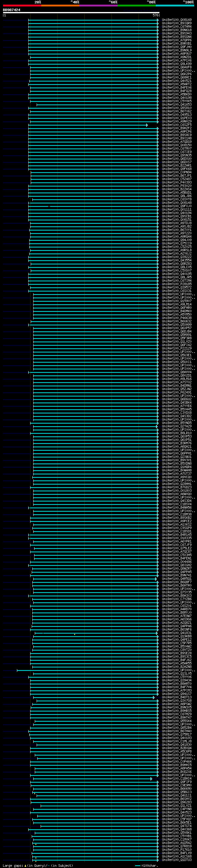Viewport: 197px width, 868px height.
Task: Click the orange ~40% legend segment
Action: coord(60,6)
